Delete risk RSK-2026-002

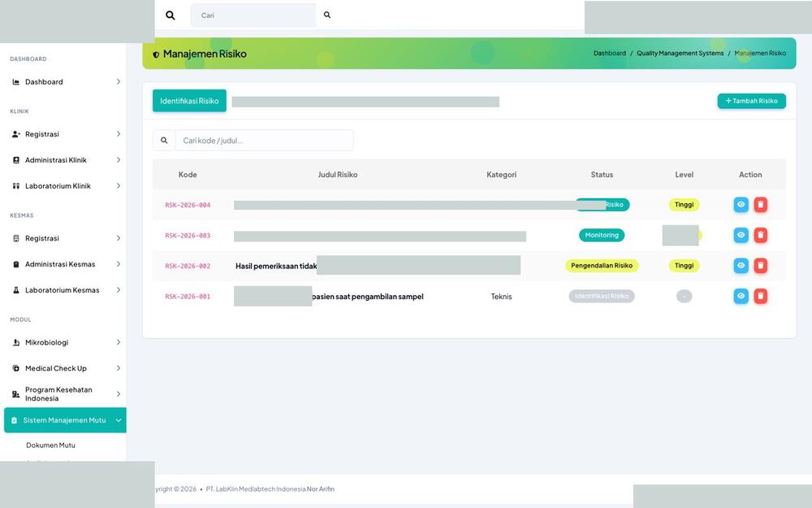[760, 266]
